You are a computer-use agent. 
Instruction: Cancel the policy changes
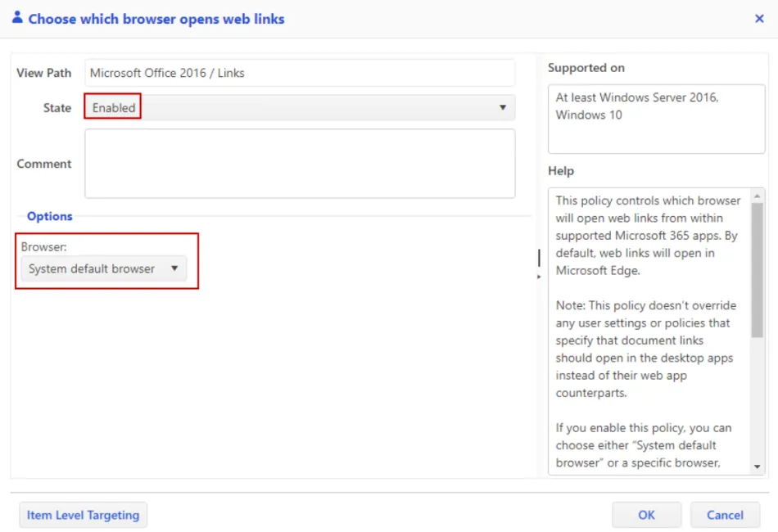725,515
